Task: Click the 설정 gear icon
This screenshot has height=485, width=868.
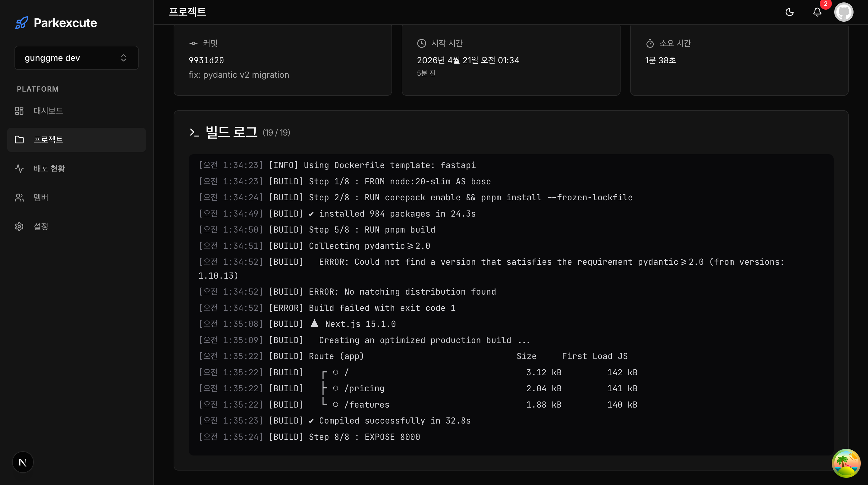Action: click(x=19, y=226)
